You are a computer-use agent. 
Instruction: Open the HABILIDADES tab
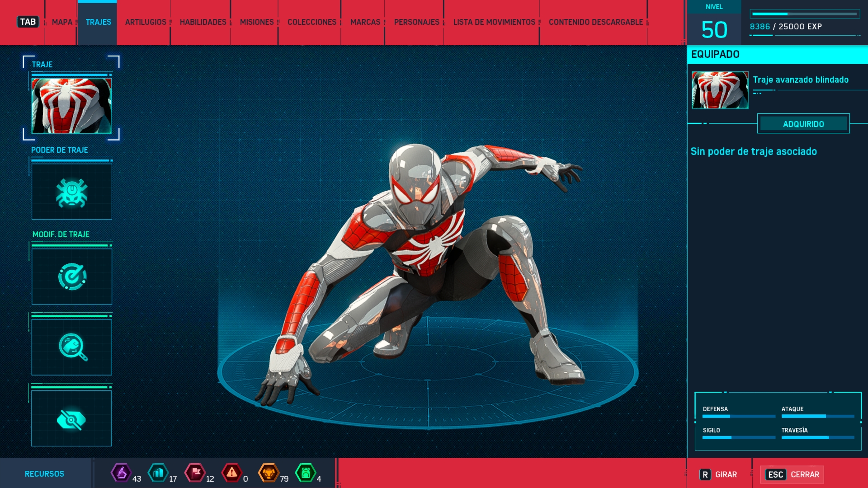click(203, 22)
